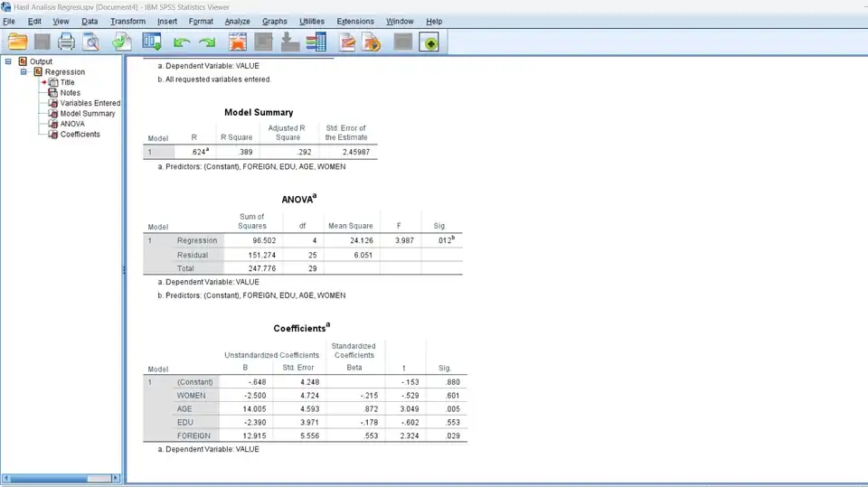This screenshot has width=868, height=487.
Task: Click the F value 3.987 in ANOVA
Action: [x=404, y=240]
